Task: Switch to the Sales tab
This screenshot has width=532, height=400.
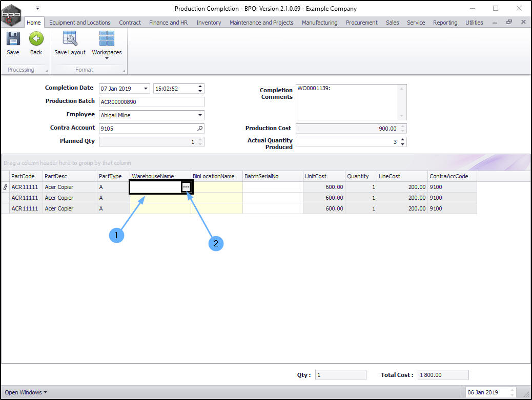Action: (x=392, y=23)
